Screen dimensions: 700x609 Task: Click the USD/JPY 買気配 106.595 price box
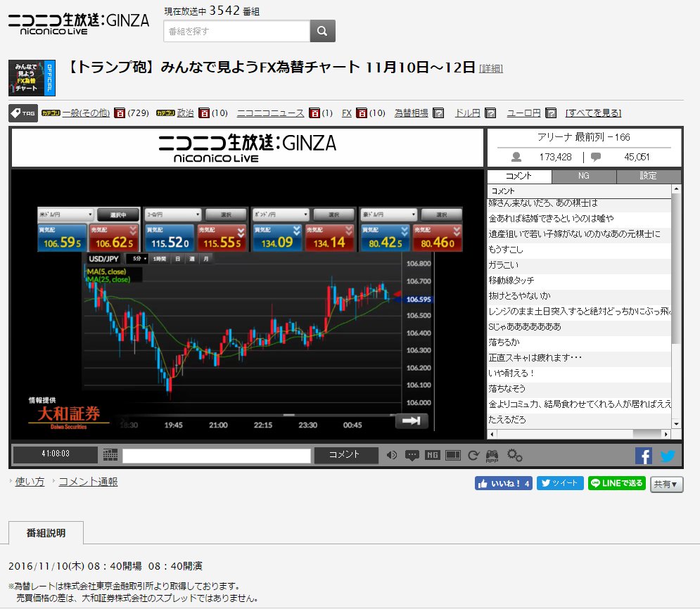[63, 238]
